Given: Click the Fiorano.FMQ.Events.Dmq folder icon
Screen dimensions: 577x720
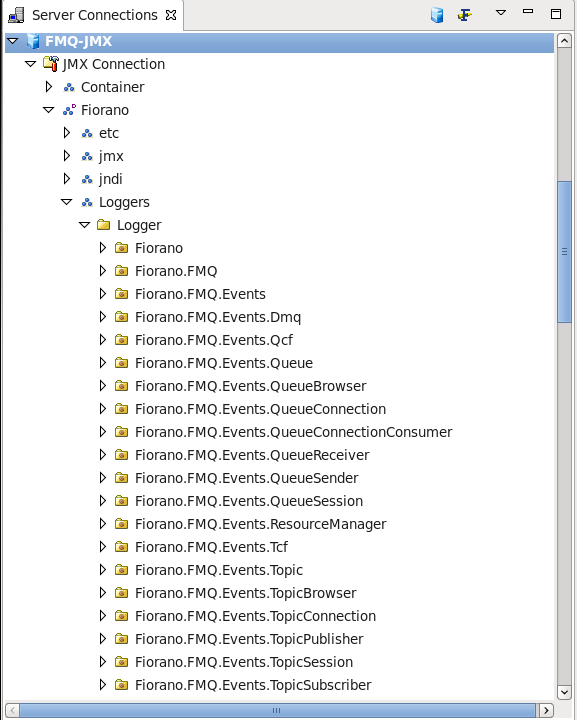Looking at the screenshot, I should [122, 317].
